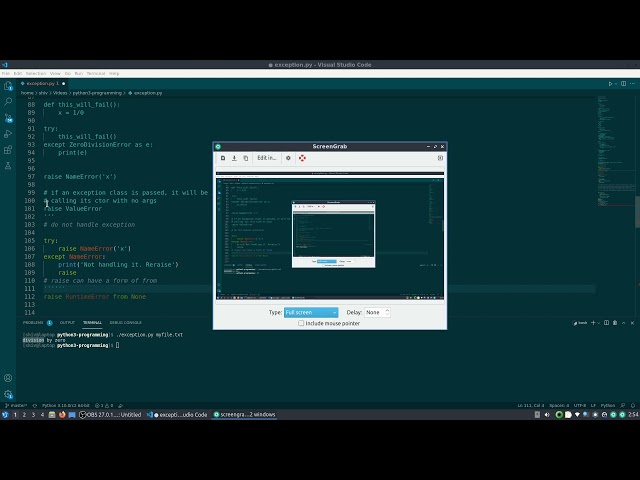The image size is (640, 480).
Task: Close the terminal panel with the X
Action: pos(632,323)
